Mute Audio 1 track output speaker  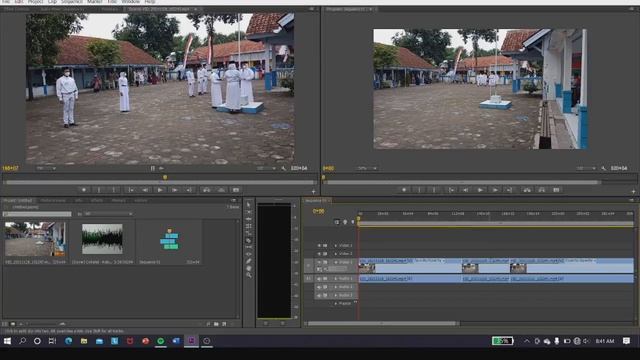tap(320, 278)
